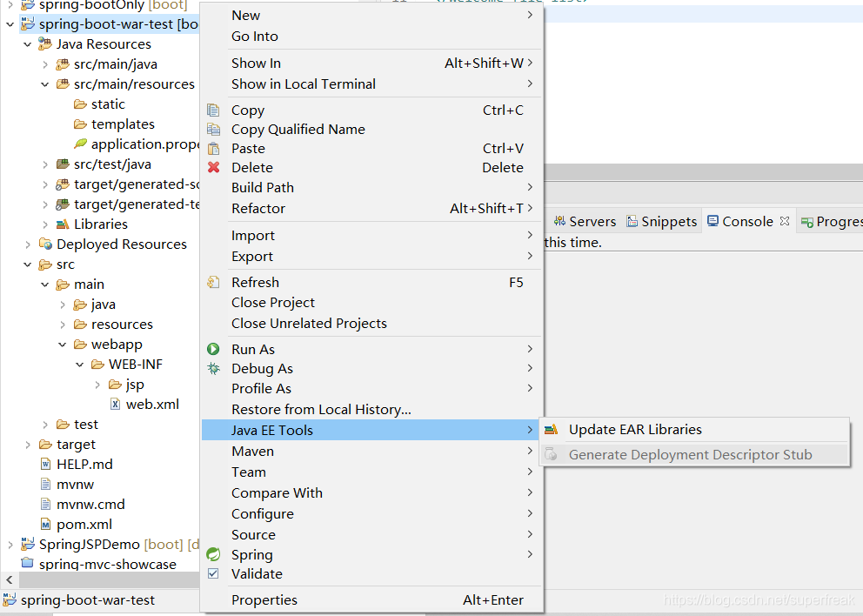
Task: Click the green Spring leaf icon
Action: (213, 554)
